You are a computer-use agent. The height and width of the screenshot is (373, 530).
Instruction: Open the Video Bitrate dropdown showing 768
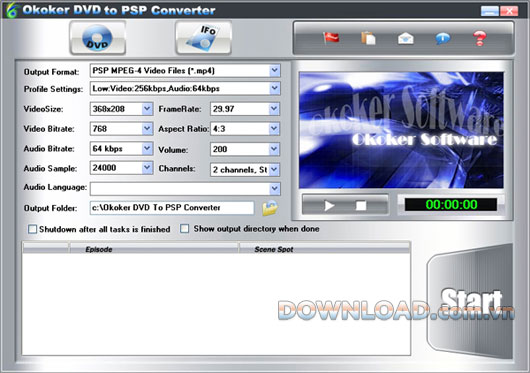coord(147,129)
